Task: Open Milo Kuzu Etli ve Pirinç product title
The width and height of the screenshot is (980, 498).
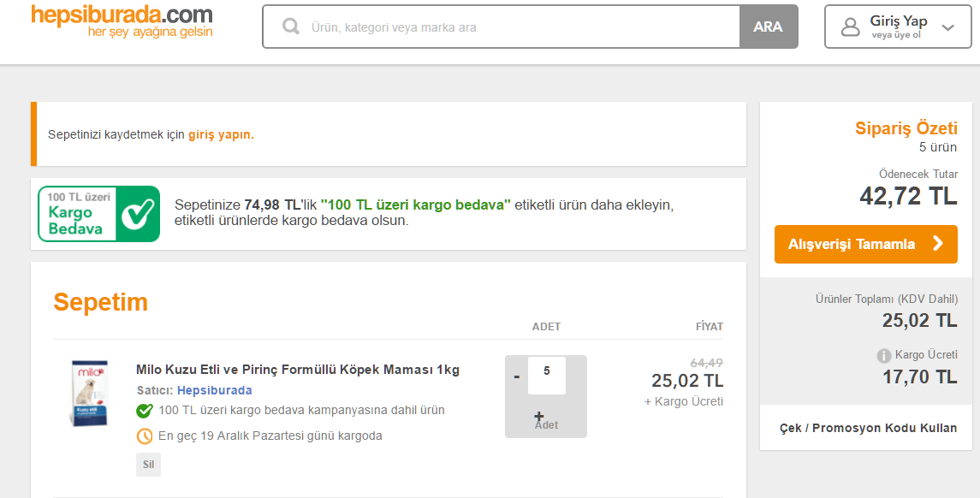Action: [x=298, y=370]
